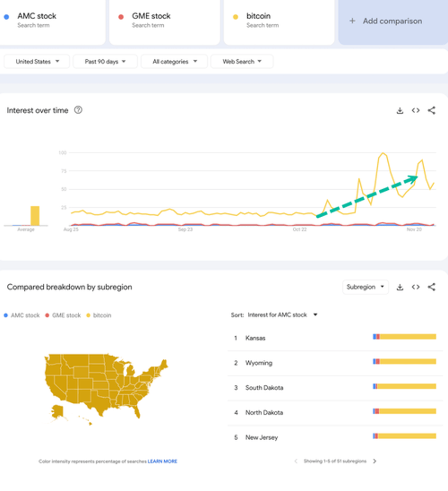Click the bitcoin map legend item
The image size is (448, 491).
point(99,316)
